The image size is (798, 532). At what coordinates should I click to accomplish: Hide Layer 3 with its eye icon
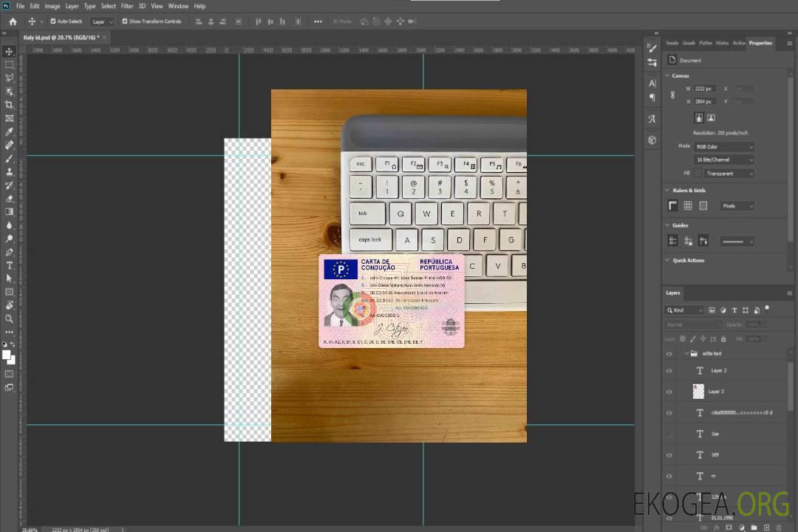click(x=669, y=392)
